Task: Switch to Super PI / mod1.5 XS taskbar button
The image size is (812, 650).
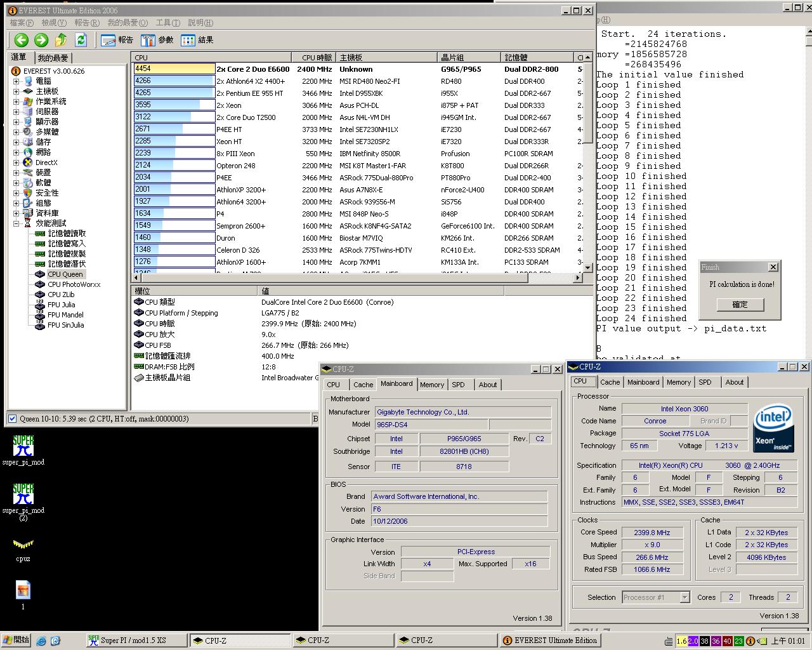Action: (x=136, y=640)
